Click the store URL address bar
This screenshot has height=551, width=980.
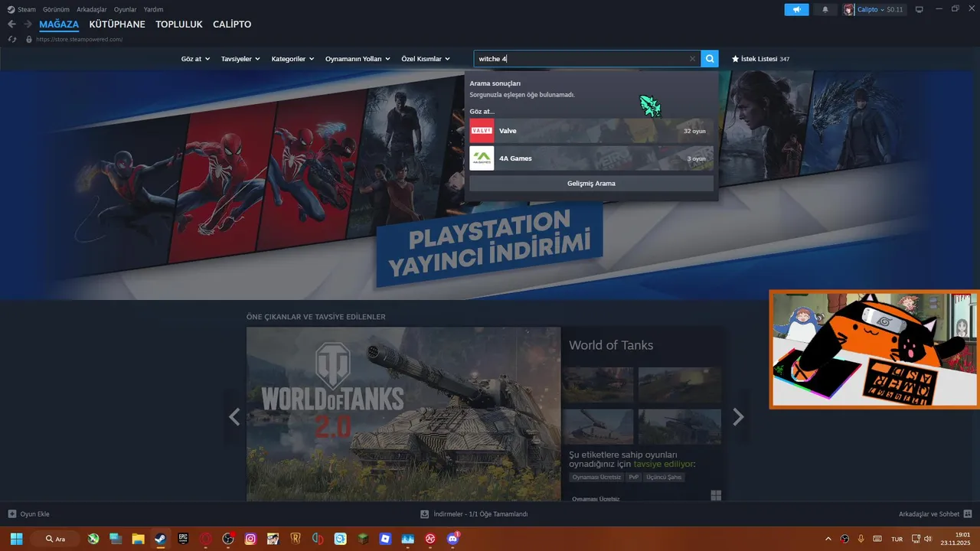(80, 39)
